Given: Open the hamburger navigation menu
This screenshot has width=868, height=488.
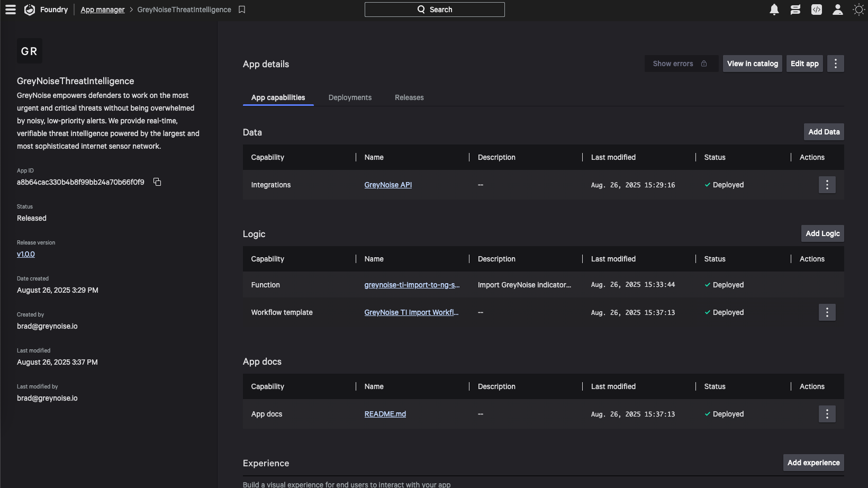Looking at the screenshot, I should pos(11,10).
